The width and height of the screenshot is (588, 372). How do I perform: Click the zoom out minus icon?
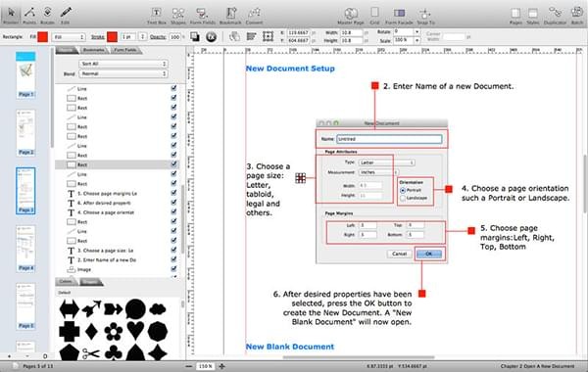click(x=189, y=366)
